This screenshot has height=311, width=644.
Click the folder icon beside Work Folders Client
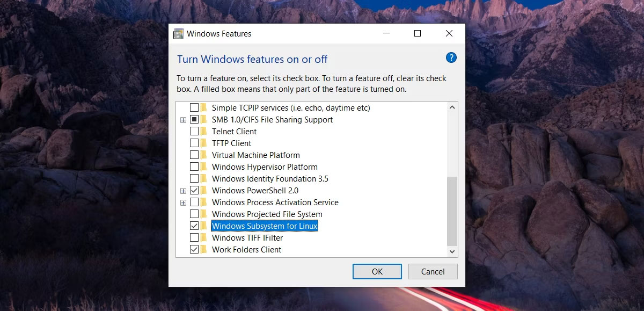click(203, 249)
